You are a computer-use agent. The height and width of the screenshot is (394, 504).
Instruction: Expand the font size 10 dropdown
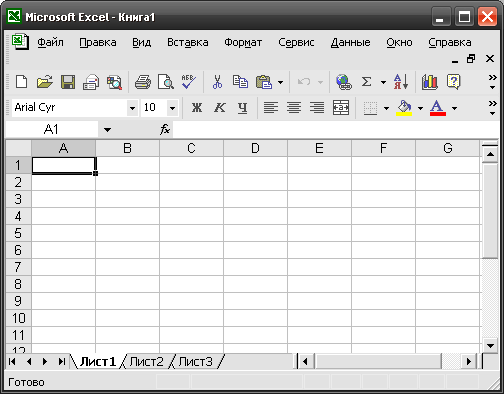(x=172, y=108)
